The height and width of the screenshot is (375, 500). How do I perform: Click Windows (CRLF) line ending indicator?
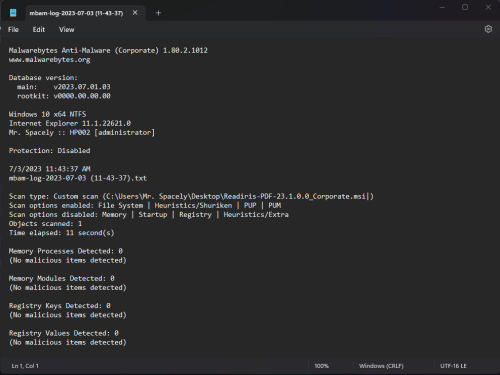point(381,366)
